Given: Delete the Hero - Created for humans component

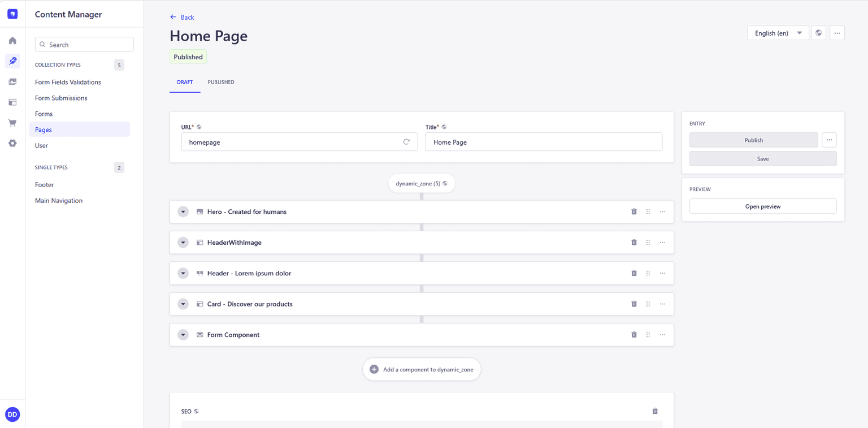Looking at the screenshot, I should pos(634,211).
